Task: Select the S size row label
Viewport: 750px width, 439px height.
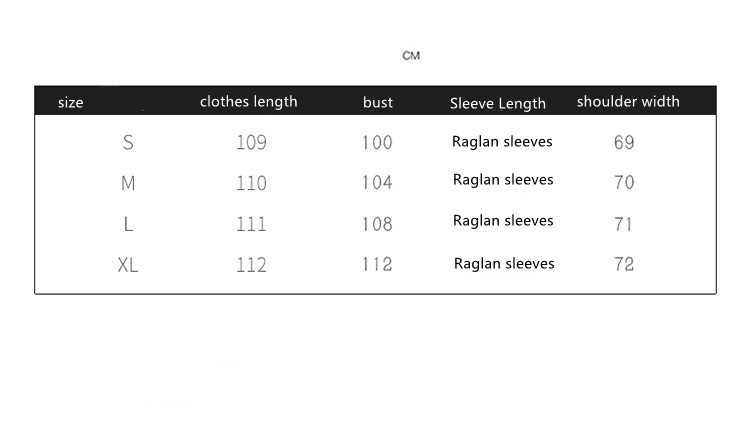Action: click(x=128, y=142)
